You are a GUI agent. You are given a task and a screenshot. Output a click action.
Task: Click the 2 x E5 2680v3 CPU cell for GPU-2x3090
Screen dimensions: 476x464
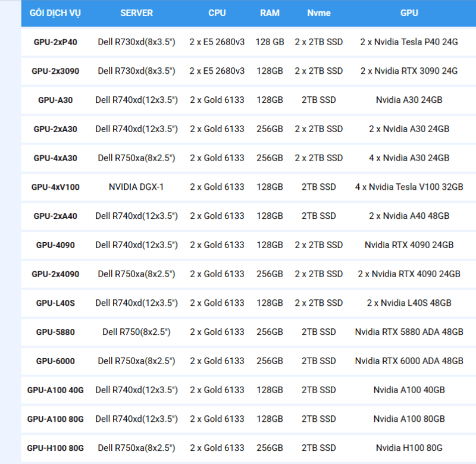pos(217,71)
